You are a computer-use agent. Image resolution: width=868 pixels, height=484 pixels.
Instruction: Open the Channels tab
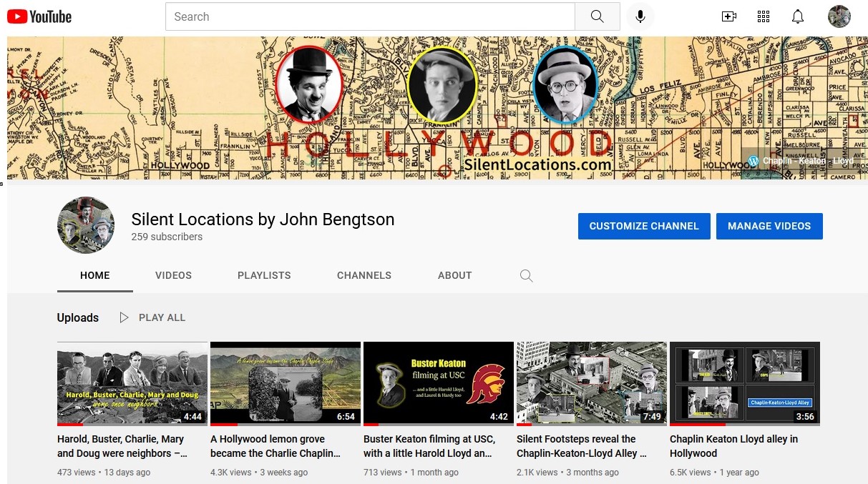(364, 275)
